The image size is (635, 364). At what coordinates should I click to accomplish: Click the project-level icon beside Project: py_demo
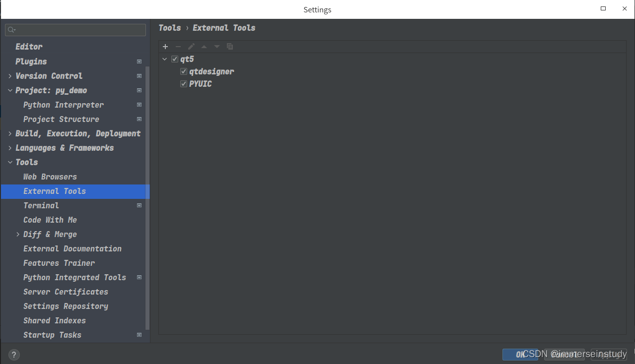coord(139,90)
